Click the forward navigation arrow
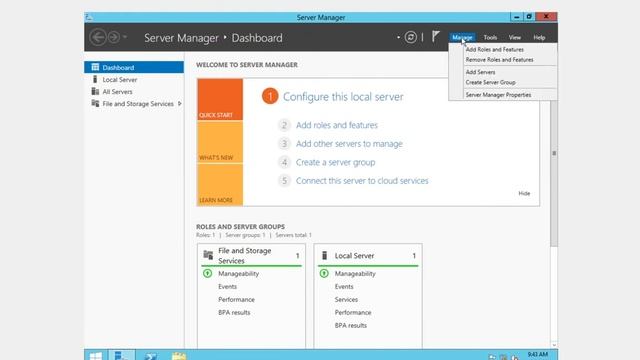 114,37
